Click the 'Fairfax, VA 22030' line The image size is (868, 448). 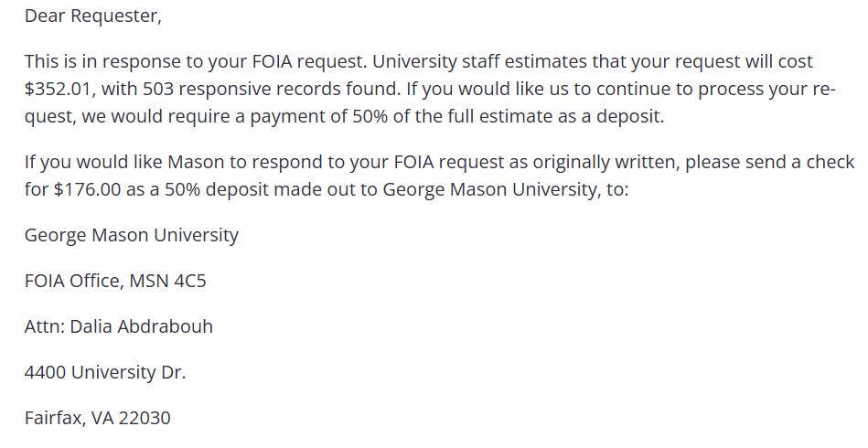coord(98,418)
